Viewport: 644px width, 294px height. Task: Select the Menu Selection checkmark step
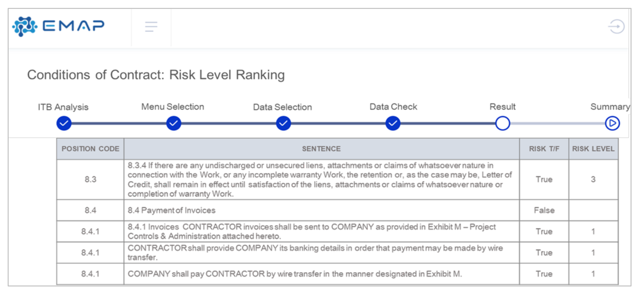point(173,123)
